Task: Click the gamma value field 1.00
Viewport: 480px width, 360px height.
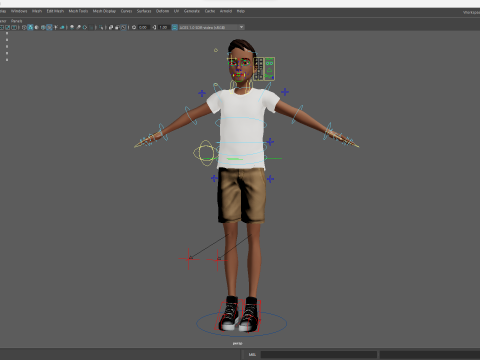Action: point(163,27)
